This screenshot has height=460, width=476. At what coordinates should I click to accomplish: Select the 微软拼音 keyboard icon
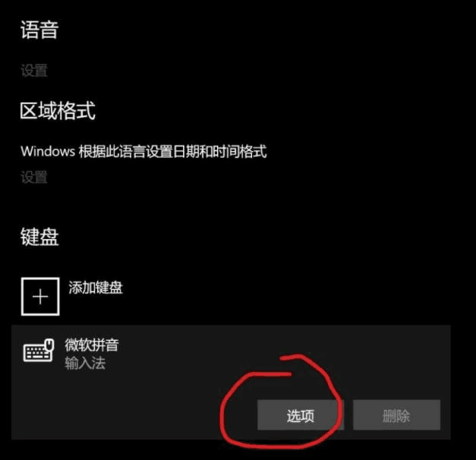click(39, 350)
